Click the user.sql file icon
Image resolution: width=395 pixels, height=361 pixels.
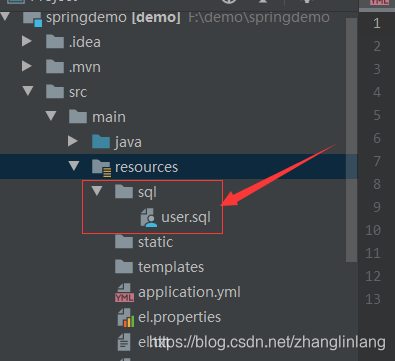pyautogui.click(x=148, y=217)
